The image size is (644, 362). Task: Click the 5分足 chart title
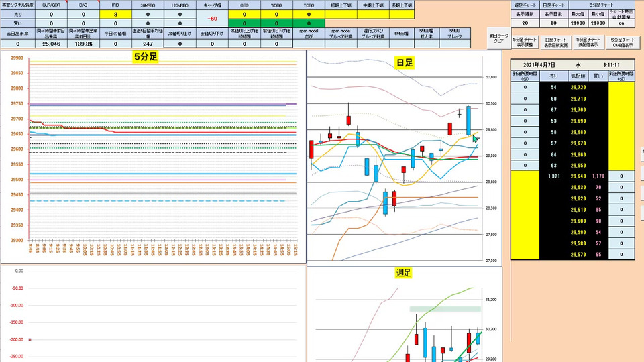click(146, 56)
